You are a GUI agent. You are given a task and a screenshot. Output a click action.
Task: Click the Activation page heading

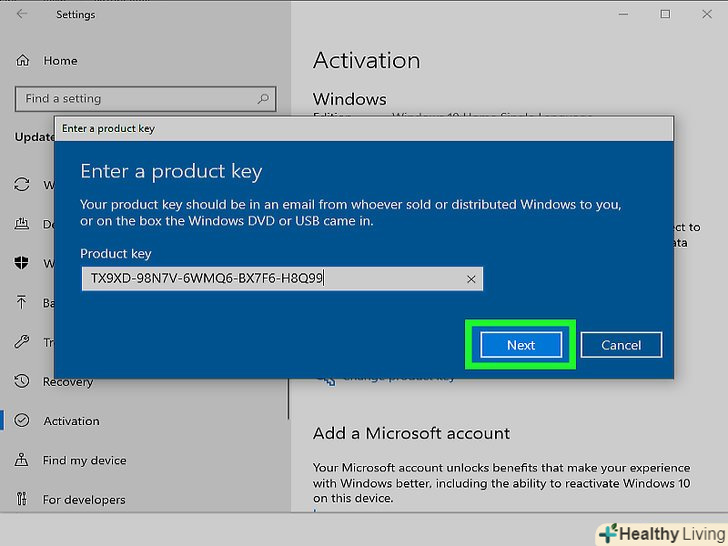click(367, 61)
